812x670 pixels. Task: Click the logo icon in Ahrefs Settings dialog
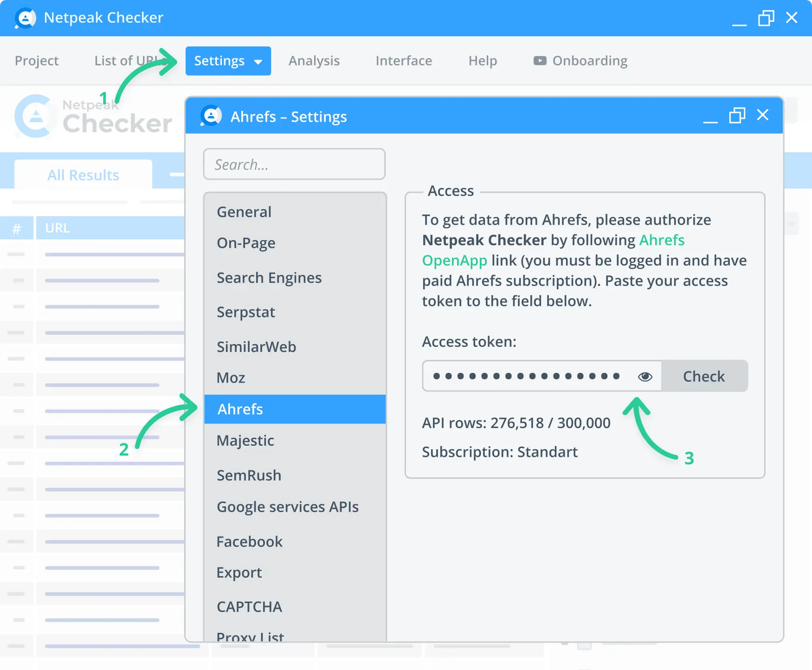(x=210, y=116)
